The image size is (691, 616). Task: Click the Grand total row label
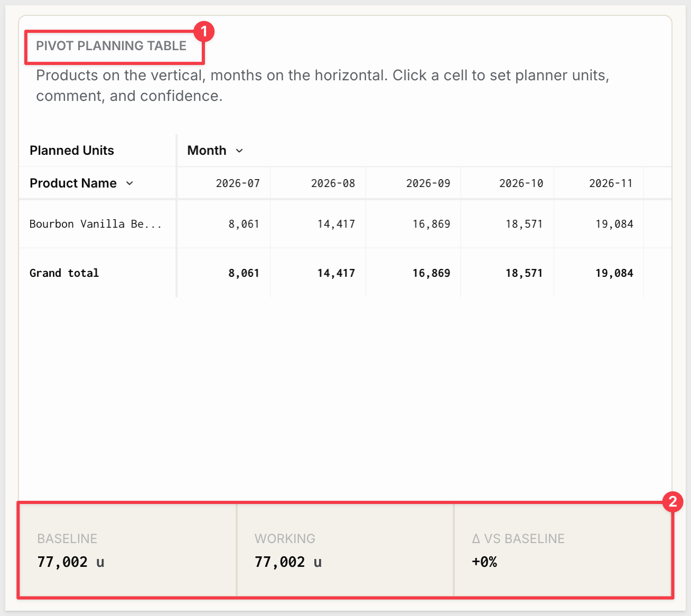coord(64,273)
